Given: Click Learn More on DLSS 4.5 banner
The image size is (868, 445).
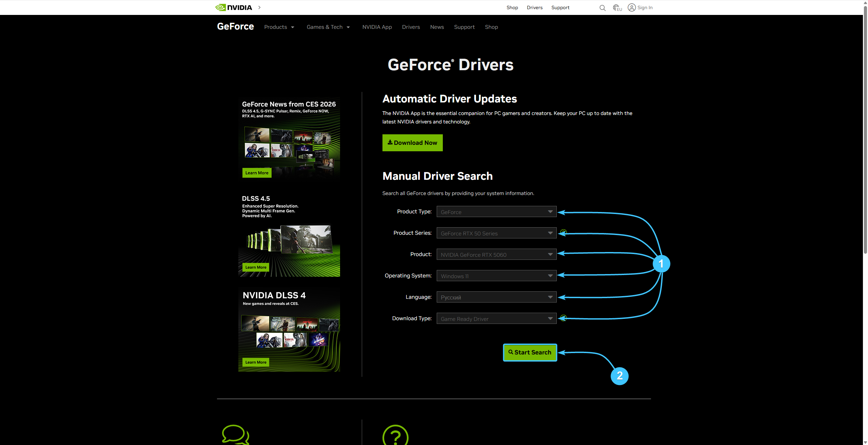Looking at the screenshot, I should pyautogui.click(x=256, y=267).
